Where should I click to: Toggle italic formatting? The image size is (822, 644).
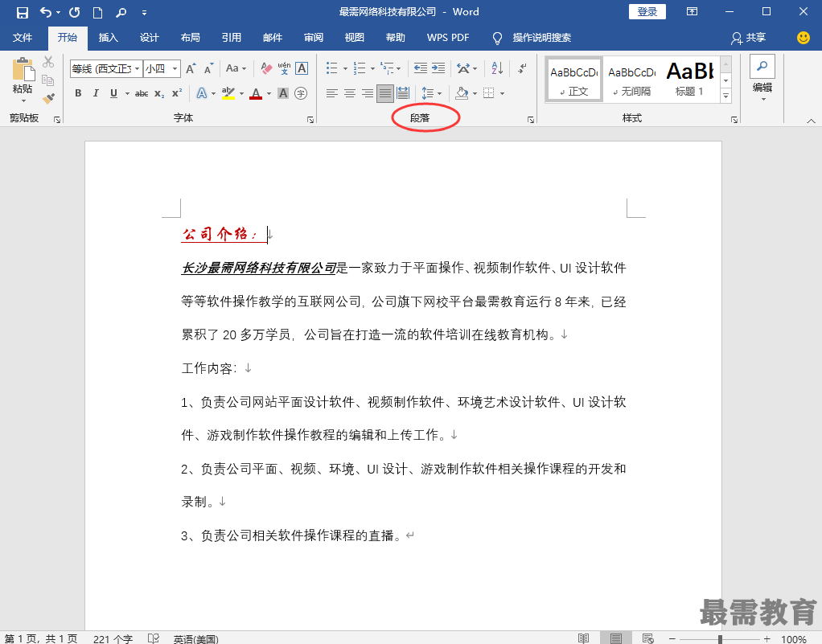(x=96, y=93)
